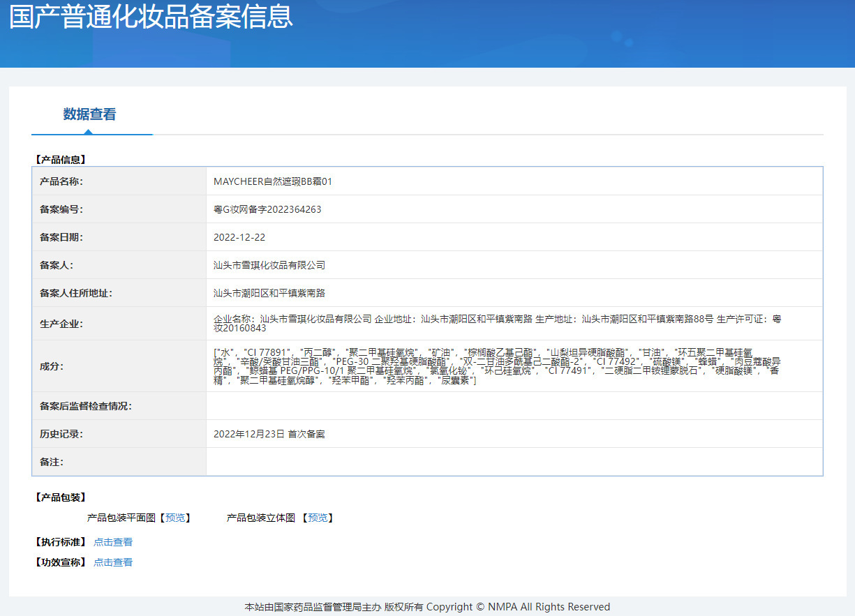The width and height of the screenshot is (855, 616).
Task: Click the 备注 row label
Action: coord(52,462)
